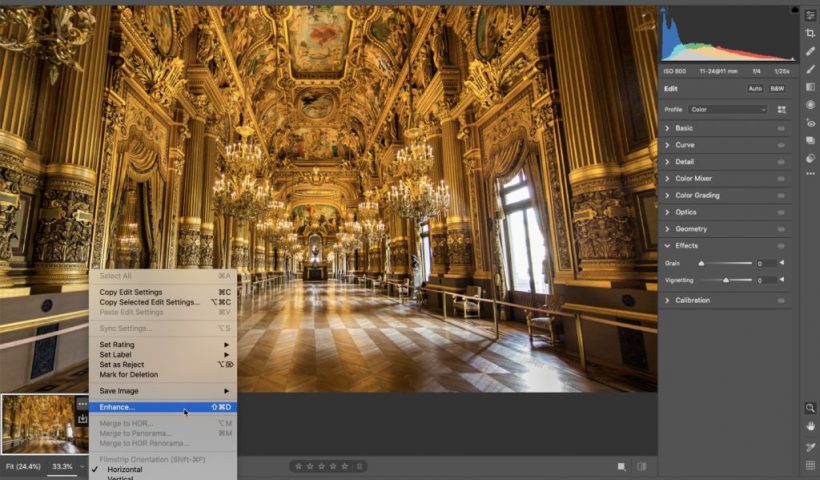Expand the Curve panel
Image resolution: width=820 pixels, height=480 pixels.
pyautogui.click(x=684, y=145)
